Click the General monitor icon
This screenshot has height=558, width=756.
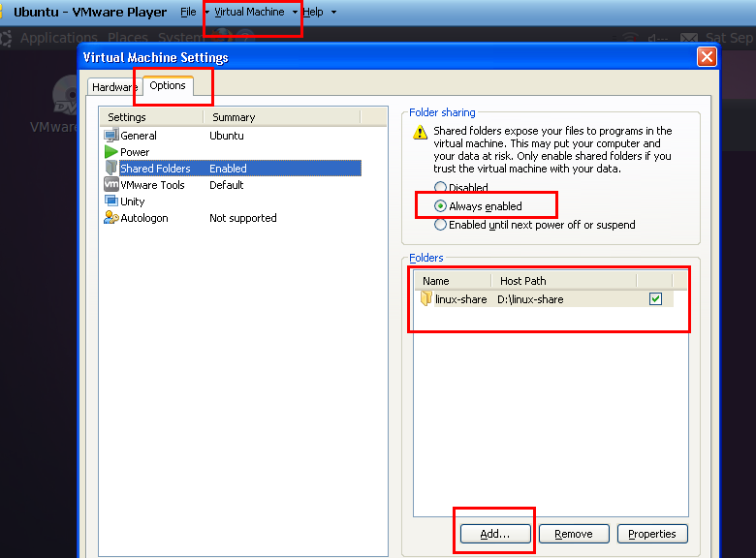pos(110,136)
